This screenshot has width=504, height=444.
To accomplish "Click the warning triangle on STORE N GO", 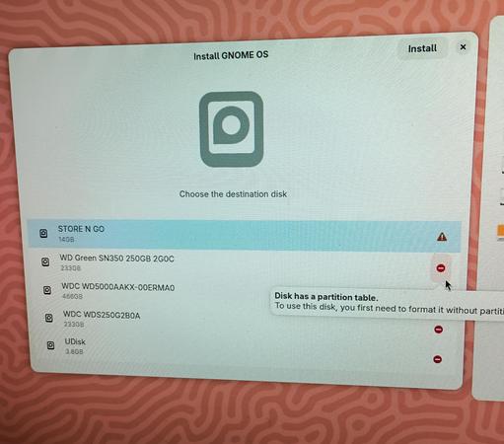I will (x=442, y=237).
